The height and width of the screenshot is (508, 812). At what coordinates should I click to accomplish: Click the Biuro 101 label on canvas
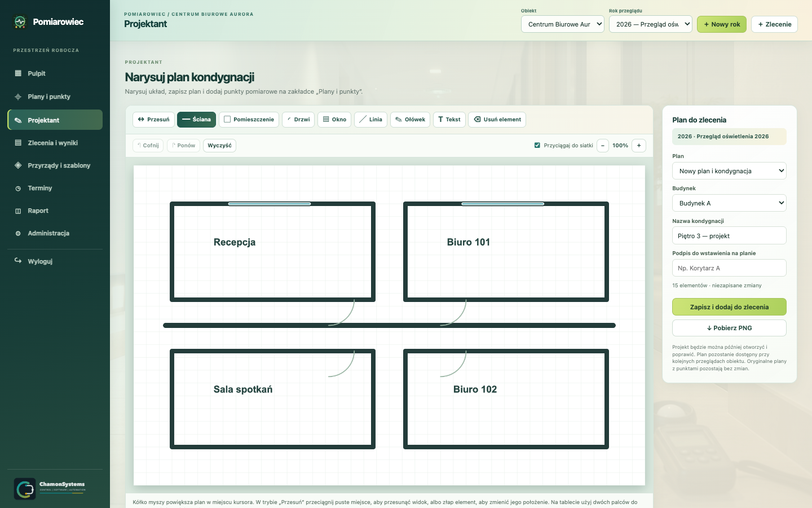tap(469, 242)
